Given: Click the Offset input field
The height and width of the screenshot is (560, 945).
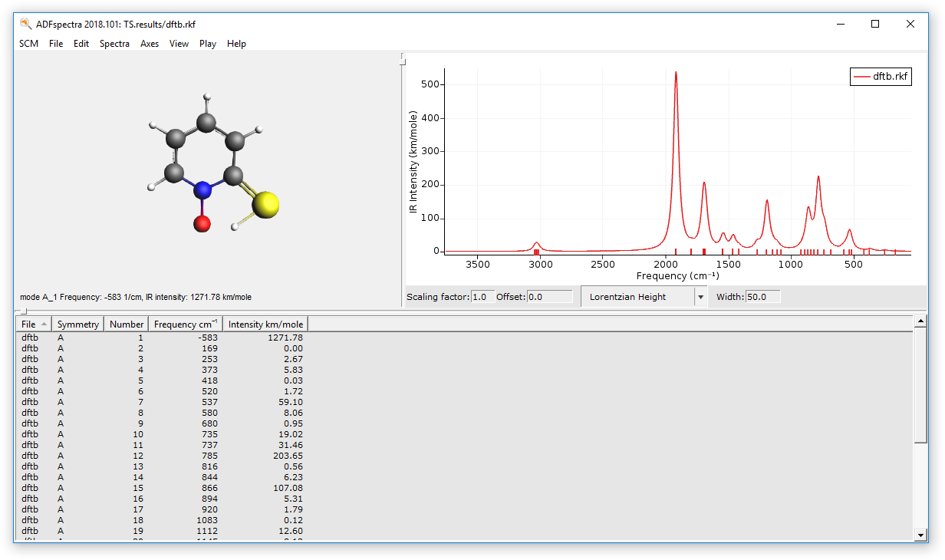Looking at the screenshot, I should pyautogui.click(x=549, y=297).
